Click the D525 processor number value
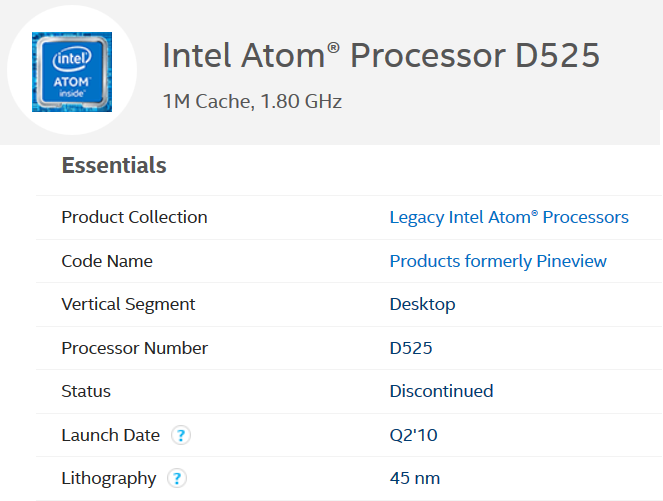 411,348
